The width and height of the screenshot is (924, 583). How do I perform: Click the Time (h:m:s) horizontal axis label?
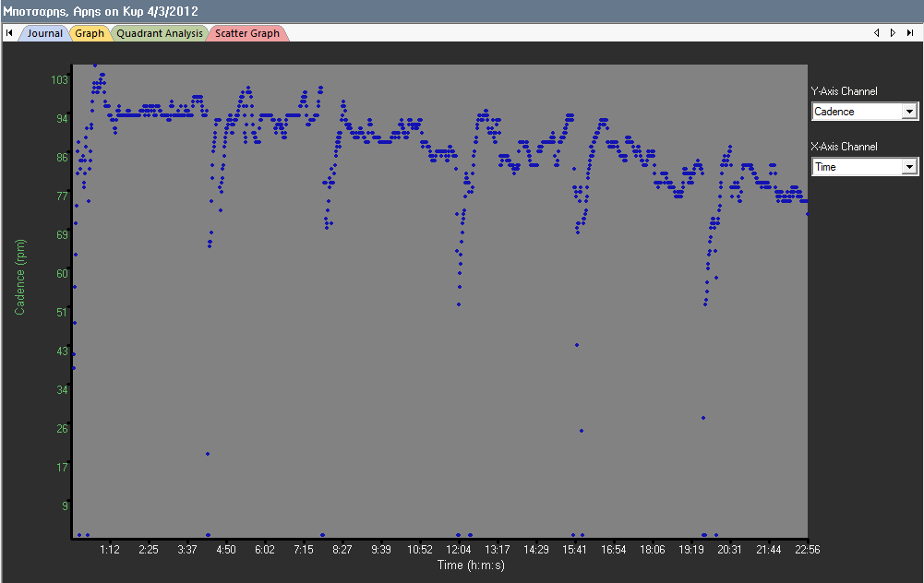(x=471, y=565)
